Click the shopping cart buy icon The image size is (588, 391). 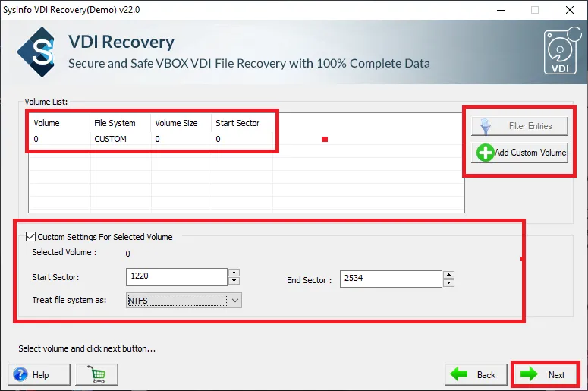[97, 374]
